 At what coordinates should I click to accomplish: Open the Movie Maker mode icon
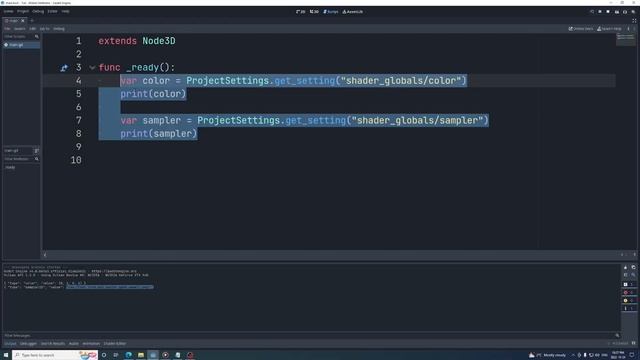(x=633, y=12)
